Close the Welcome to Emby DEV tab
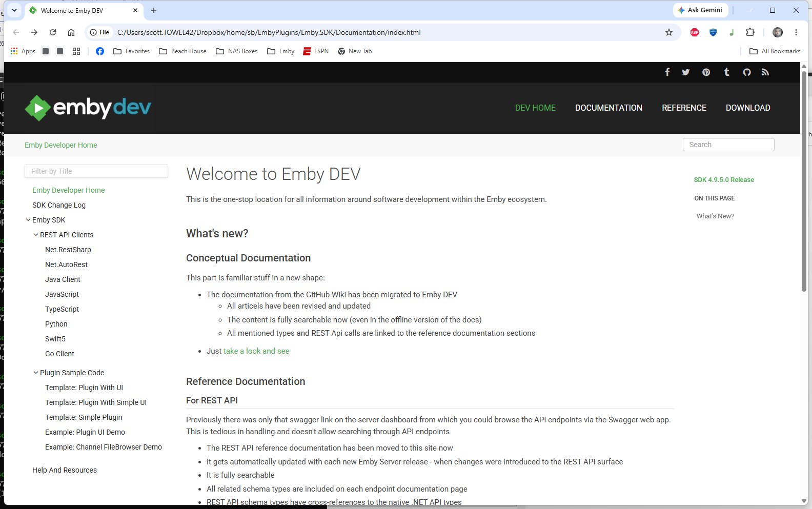The image size is (812, 509). pyautogui.click(x=135, y=10)
